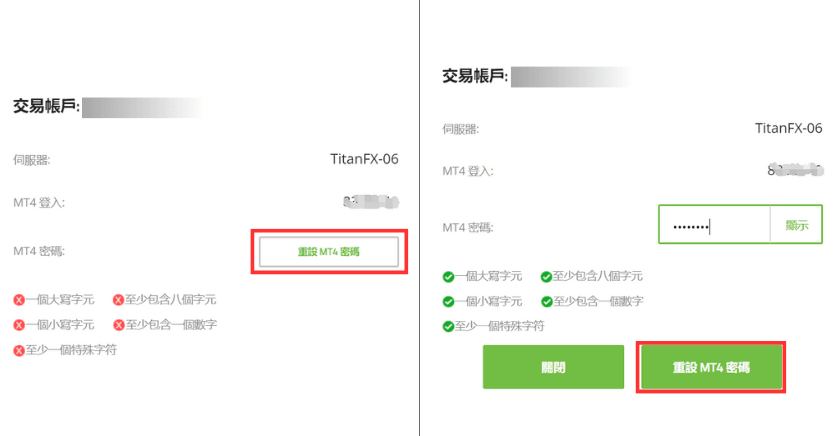Viewport: 840px width, 436px height.
Task: Show the password using 顯示 toggle
Action: point(796,225)
